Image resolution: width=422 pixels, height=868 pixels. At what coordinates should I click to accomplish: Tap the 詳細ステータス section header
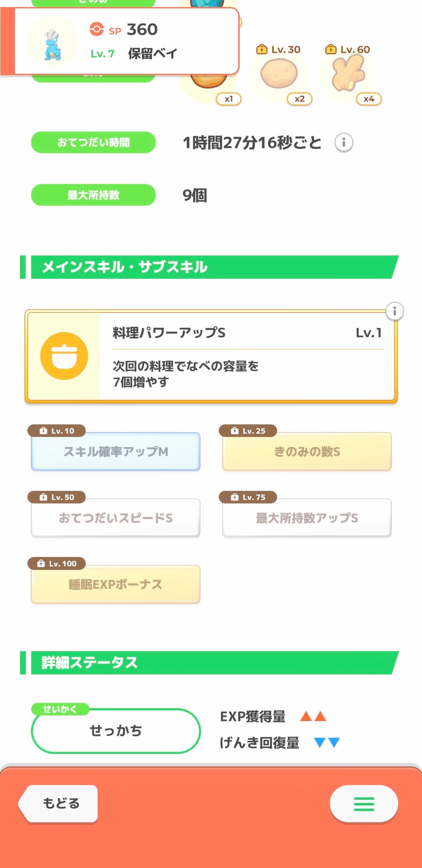click(x=210, y=663)
